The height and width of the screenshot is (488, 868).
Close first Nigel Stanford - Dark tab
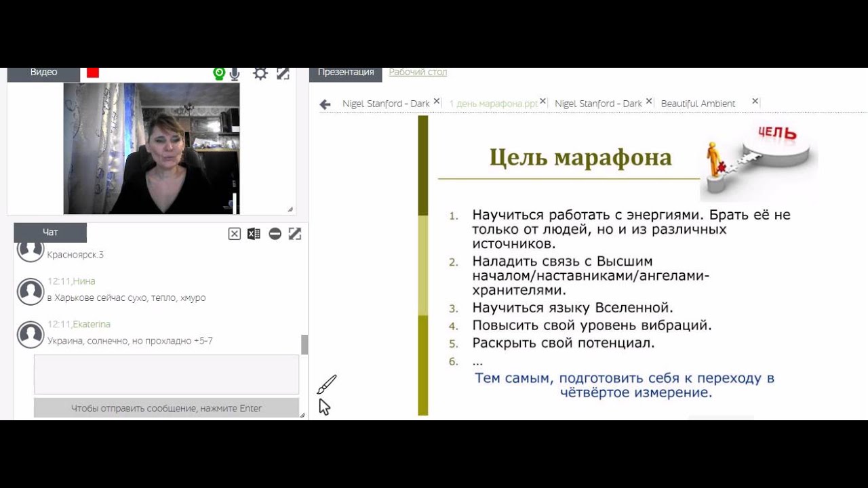437,102
